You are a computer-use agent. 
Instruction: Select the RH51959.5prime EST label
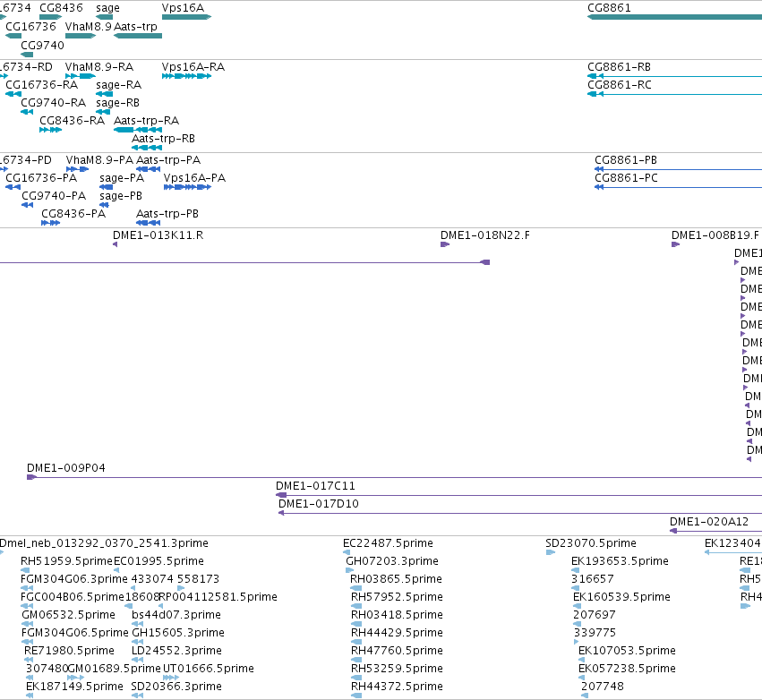(x=66, y=561)
